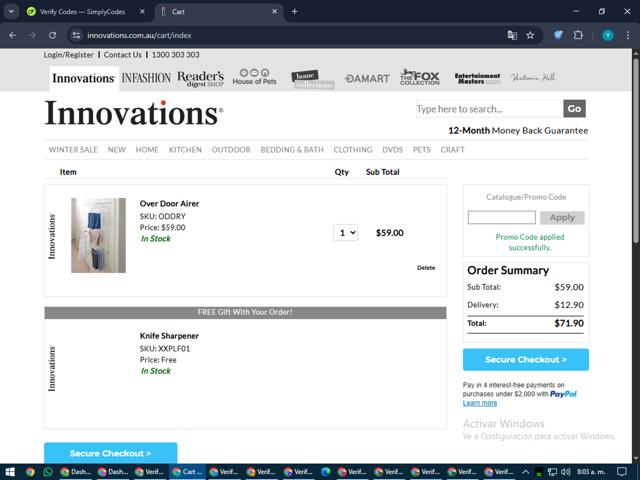Image resolution: width=640 pixels, height=480 pixels.
Task: Select the Cart window in the taskbar
Action: click(x=187, y=472)
